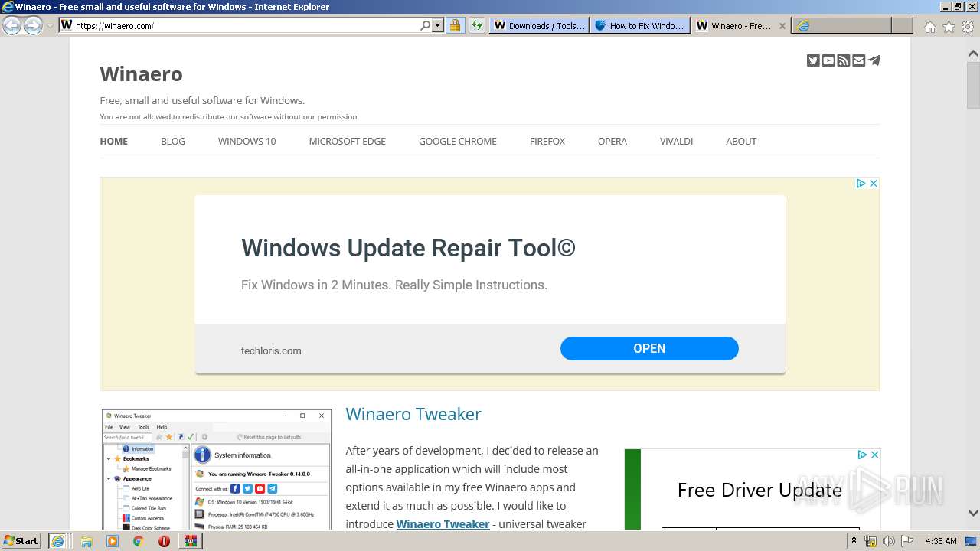The image size is (980, 551).
Task: Open the FIREFOX menu item
Action: tap(547, 141)
